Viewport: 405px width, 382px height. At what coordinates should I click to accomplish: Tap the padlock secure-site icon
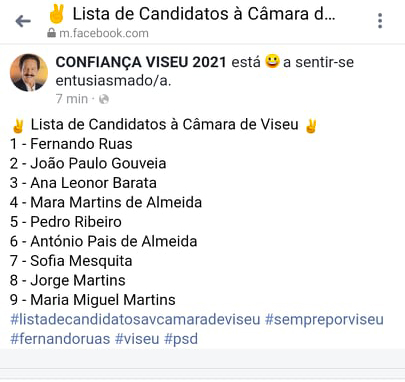click(51, 33)
